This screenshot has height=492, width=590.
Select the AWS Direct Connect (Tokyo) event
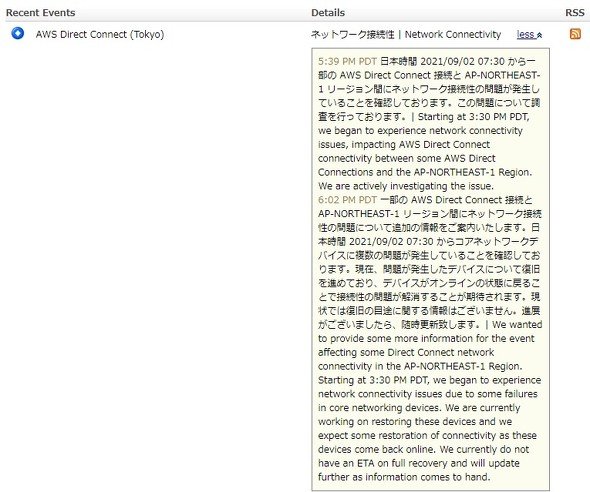[100, 34]
